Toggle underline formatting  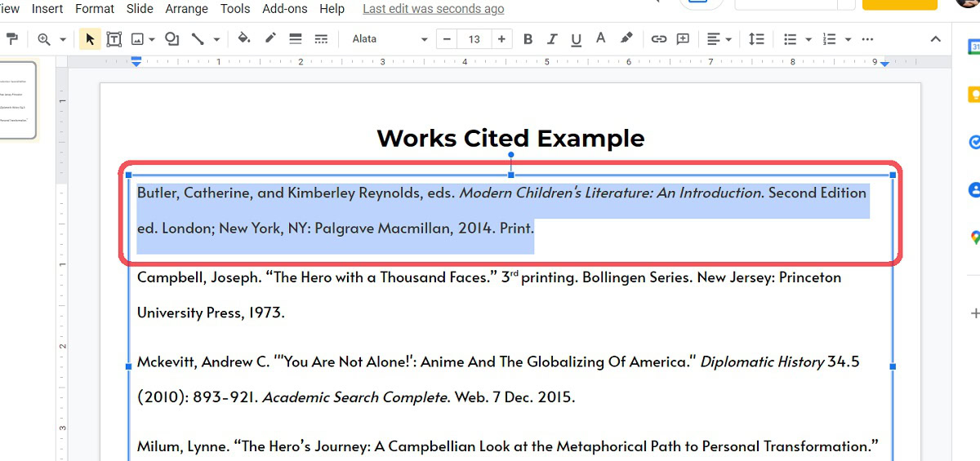click(576, 39)
